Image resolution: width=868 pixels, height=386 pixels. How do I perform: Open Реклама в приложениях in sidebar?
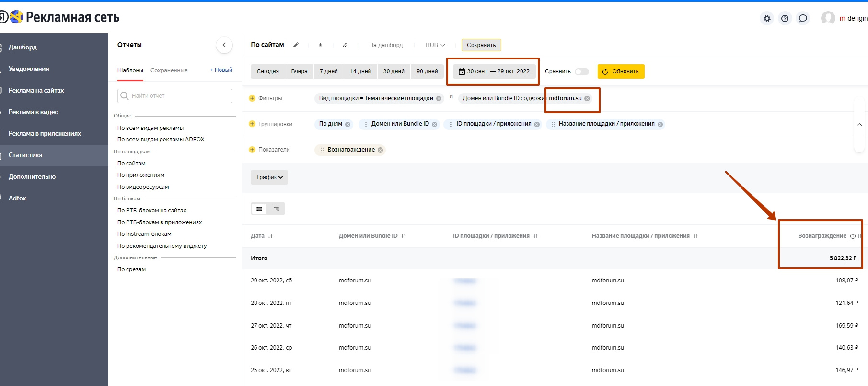click(x=45, y=134)
